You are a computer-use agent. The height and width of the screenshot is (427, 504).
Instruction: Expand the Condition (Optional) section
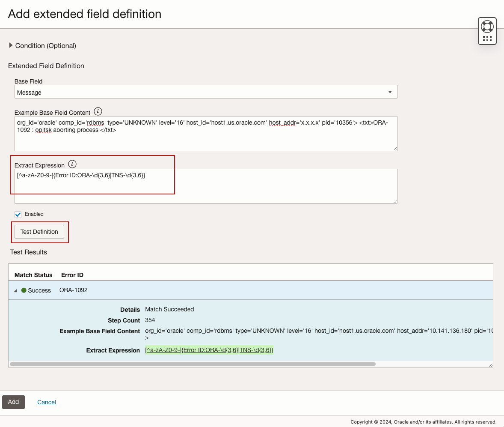(x=11, y=45)
